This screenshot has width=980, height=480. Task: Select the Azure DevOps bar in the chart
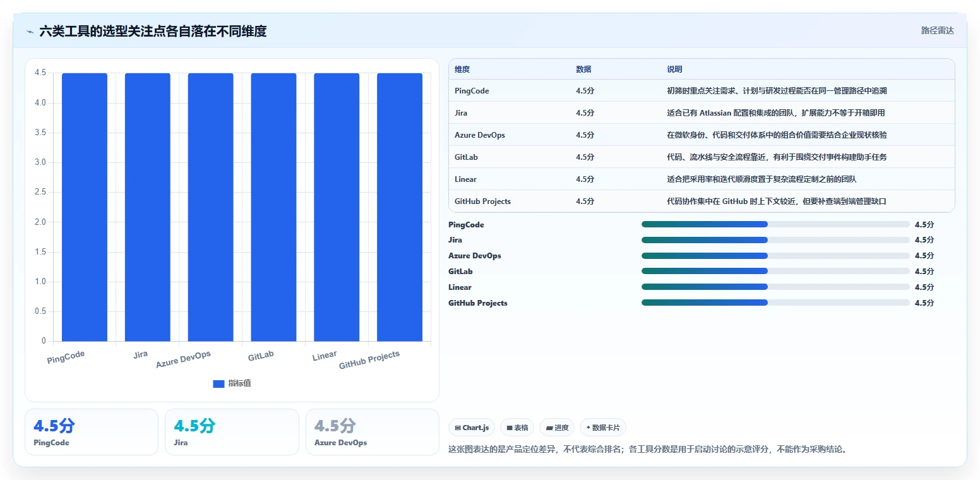210,207
